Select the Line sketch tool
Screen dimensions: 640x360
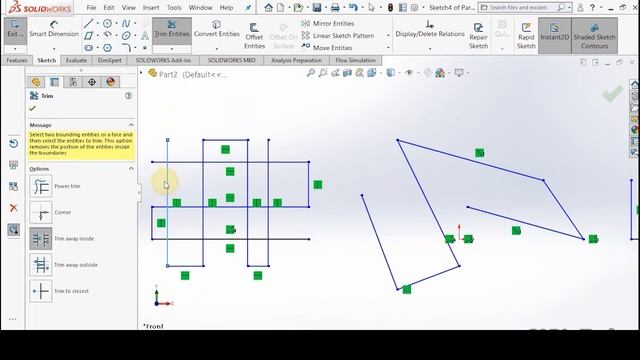tap(89, 24)
